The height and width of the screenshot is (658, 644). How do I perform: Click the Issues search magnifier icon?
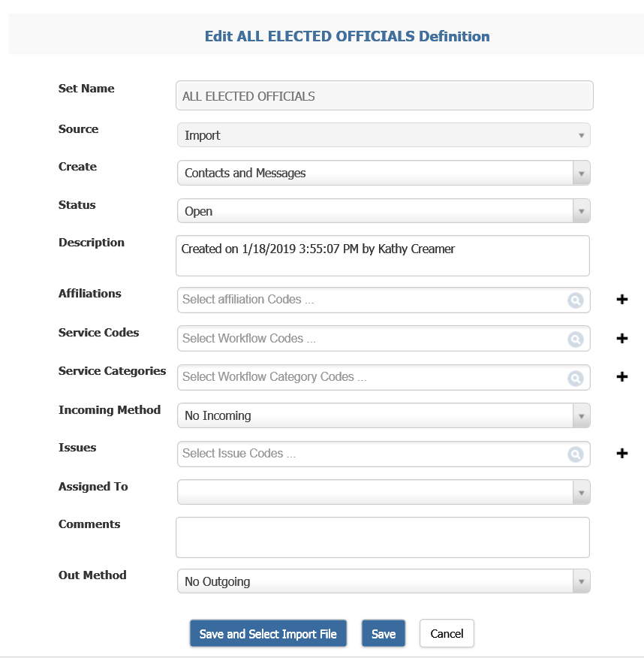[575, 454]
